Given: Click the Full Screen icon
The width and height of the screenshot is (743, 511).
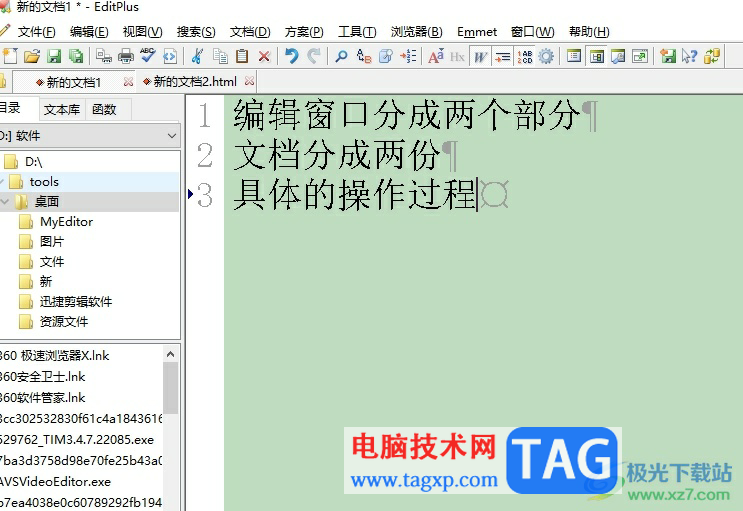Looking at the screenshot, I should 640,56.
